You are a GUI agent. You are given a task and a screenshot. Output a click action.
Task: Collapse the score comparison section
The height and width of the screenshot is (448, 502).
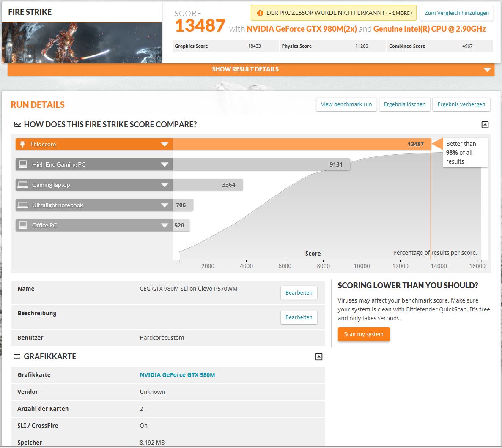point(485,125)
